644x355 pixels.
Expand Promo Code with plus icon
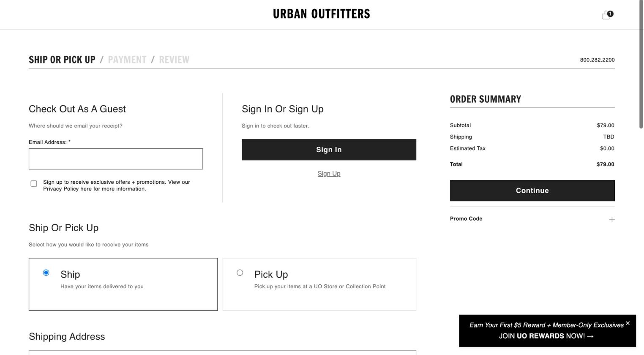[611, 219]
